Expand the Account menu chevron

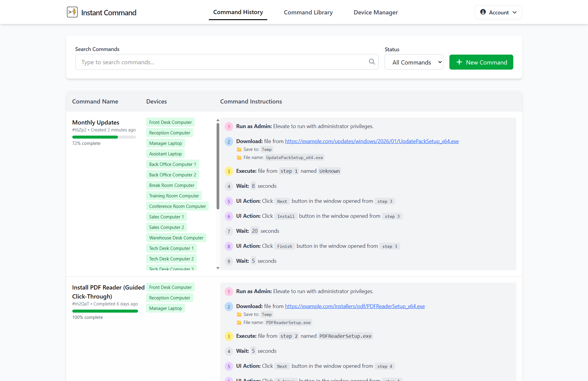[515, 12]
